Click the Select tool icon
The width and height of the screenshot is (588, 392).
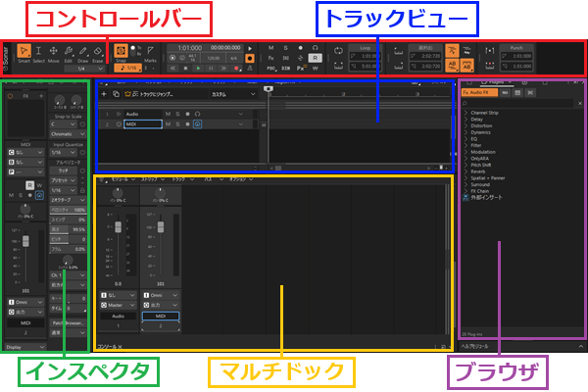click(x=38, y=53)
